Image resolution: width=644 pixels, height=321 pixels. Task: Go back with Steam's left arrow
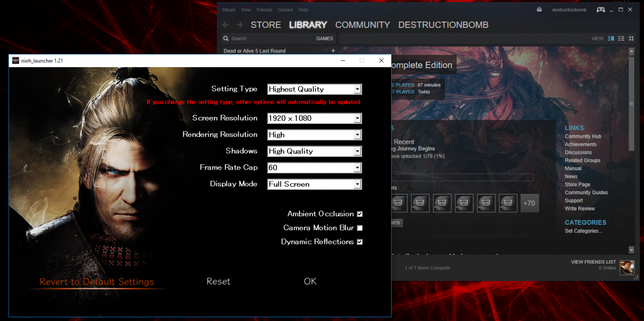pyautogui.click(x=226, y=25)
